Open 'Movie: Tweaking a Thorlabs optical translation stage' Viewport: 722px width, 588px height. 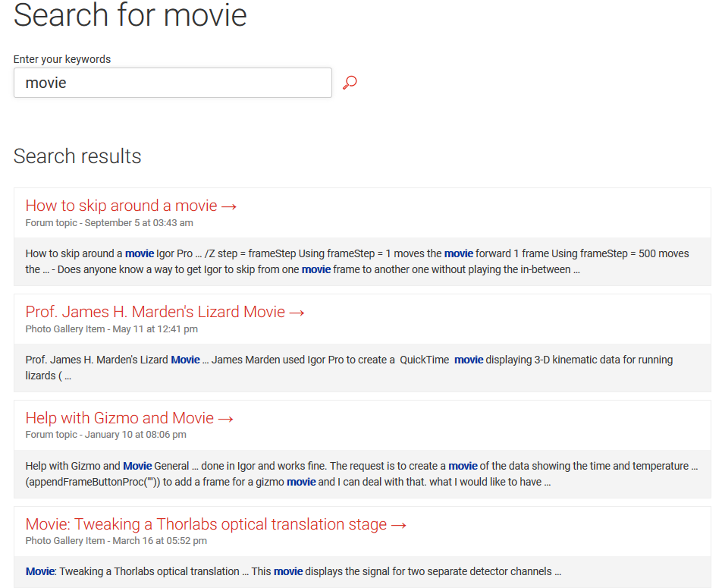tap(206, 524)
